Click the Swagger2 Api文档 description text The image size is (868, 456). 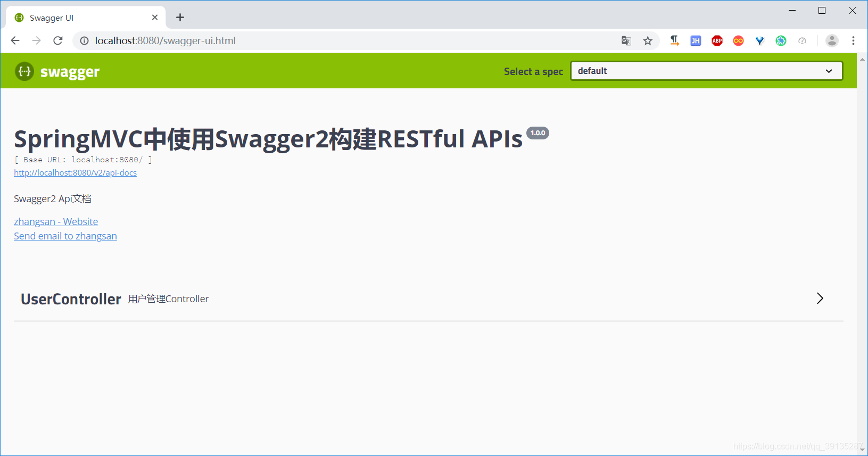tap(53, 199)
